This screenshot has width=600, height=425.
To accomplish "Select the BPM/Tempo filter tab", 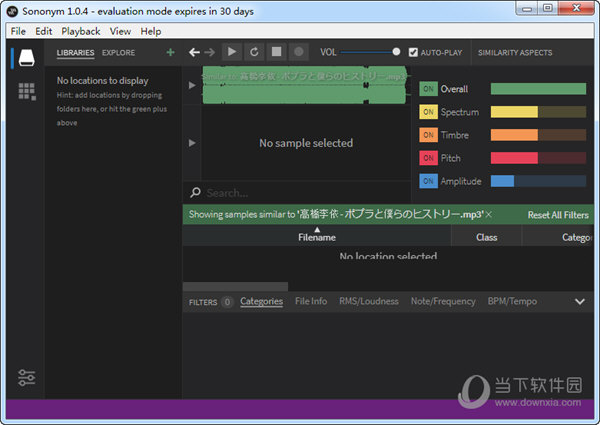I will [512, 301].
